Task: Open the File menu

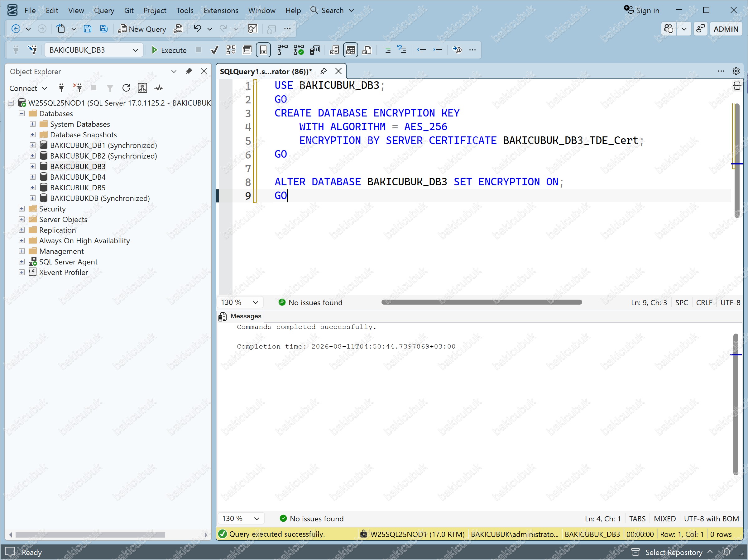Action: pyautogui.click(x=30, y=11)
